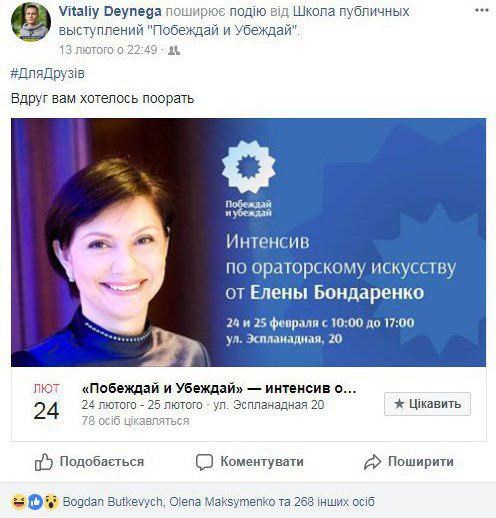Open the three-dots post options menu

[481, 10]
